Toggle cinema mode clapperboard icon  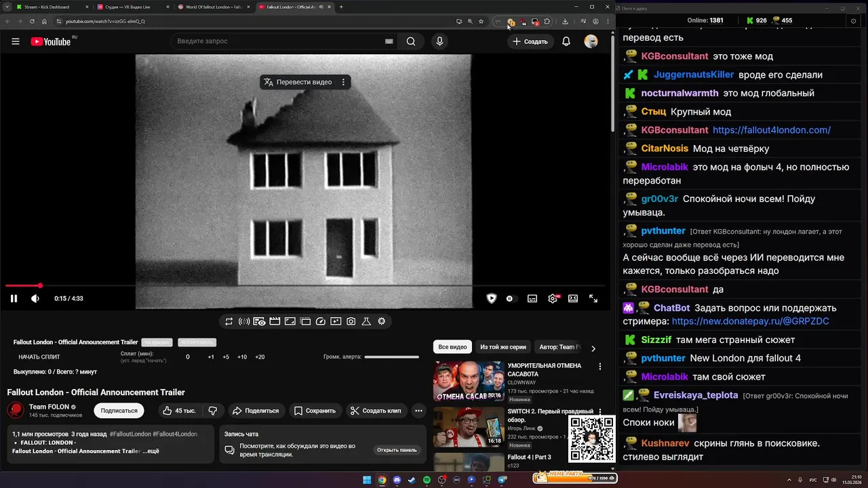(x=275, y=321)
